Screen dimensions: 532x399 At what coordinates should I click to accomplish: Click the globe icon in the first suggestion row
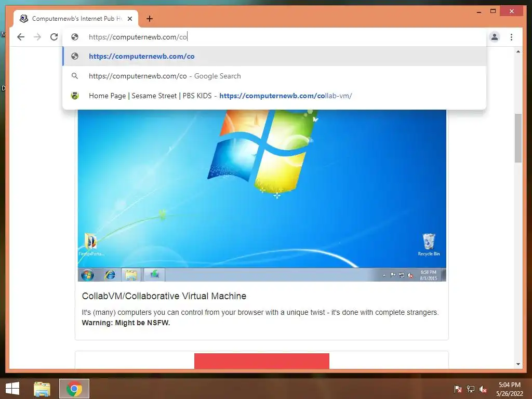(x=75, y=56)
